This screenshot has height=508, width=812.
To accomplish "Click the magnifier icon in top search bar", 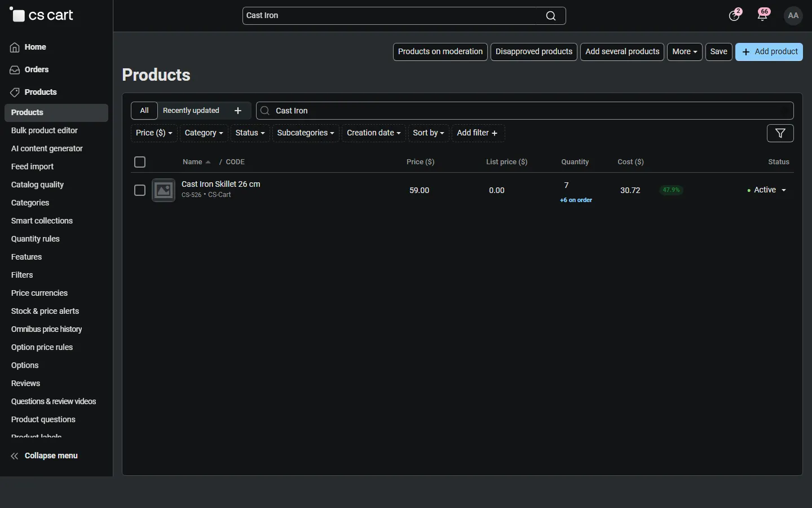I will 551,16.
